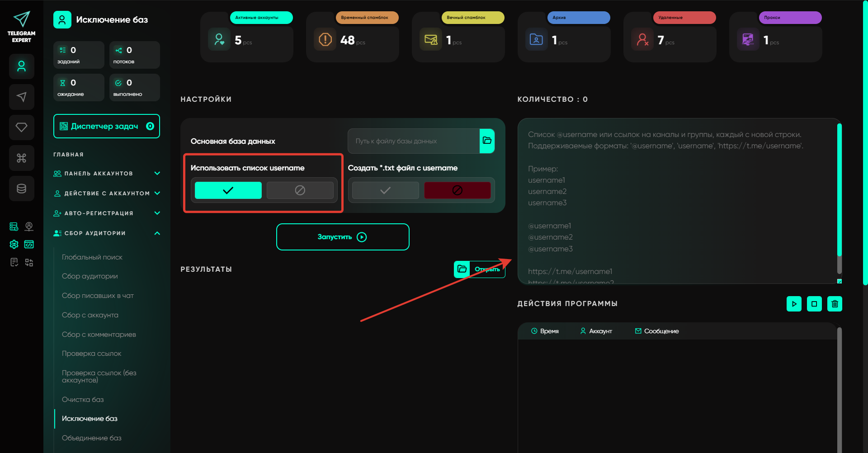
Task: Expand the Панель аккаунтов section
Action: tap(106, 174)
